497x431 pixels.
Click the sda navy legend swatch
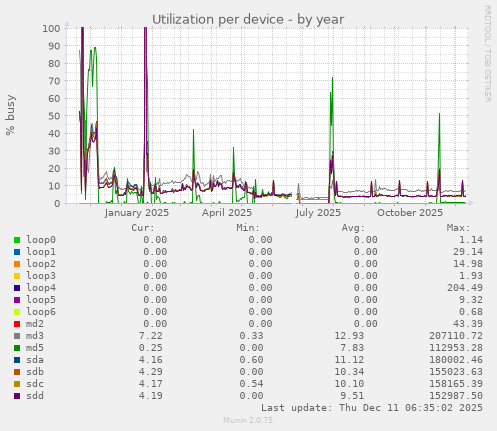pos(17,360)
